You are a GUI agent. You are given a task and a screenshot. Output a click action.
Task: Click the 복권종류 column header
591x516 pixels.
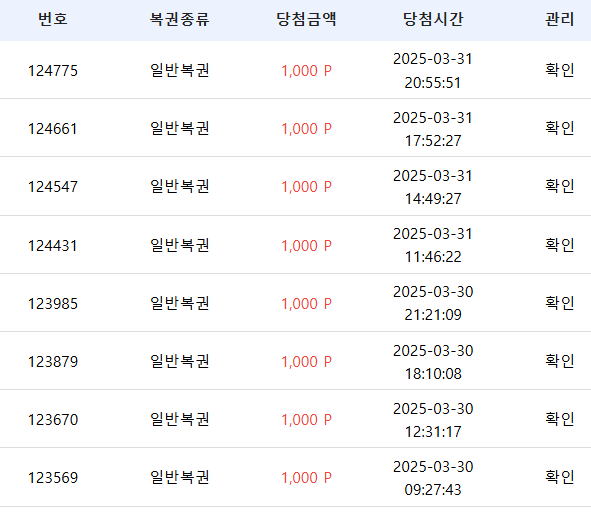click(179, 19)
